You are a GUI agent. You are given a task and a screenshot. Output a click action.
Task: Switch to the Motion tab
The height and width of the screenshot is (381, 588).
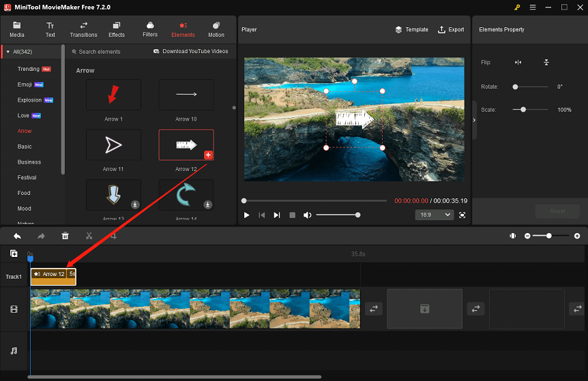[216, 29]
